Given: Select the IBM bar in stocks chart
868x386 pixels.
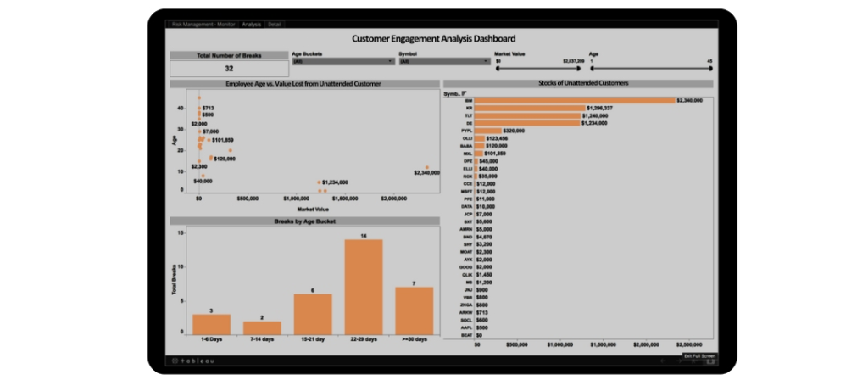Looking at the screenshot, I should coord(574,100).
